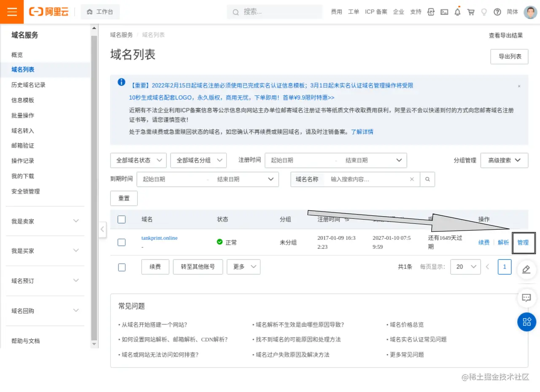Viewport: 540px width, 392px height.
Task: Open the user avatar menu
Action: (530, 12)
